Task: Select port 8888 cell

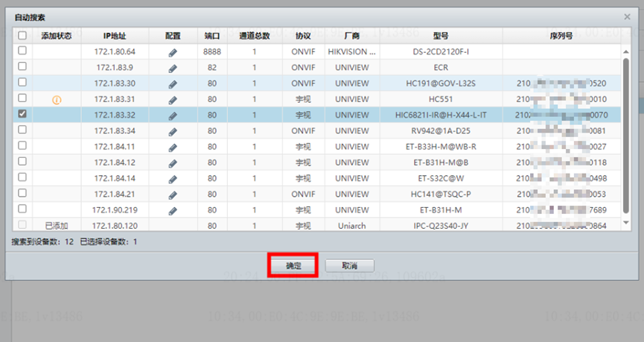Action: [212, 52]
